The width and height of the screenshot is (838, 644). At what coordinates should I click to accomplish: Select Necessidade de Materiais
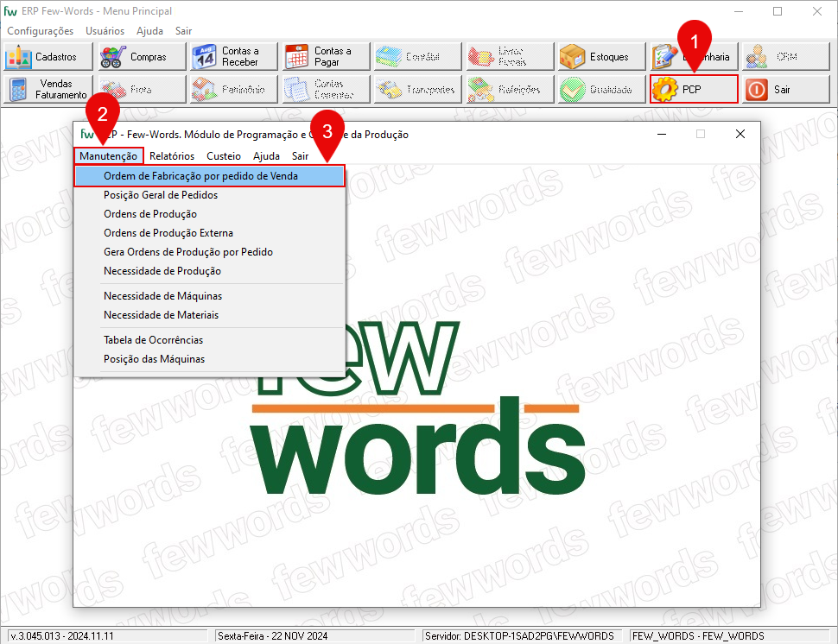(x=209, y=315)
